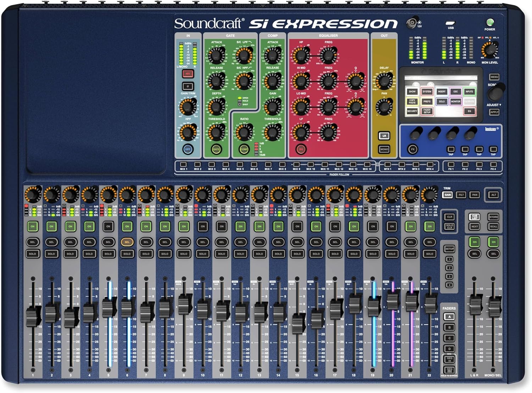The height and width of the screenshot is (393, 532).
Task: Toggle SOLO on channel 10
Action: [x=203, y=254]
